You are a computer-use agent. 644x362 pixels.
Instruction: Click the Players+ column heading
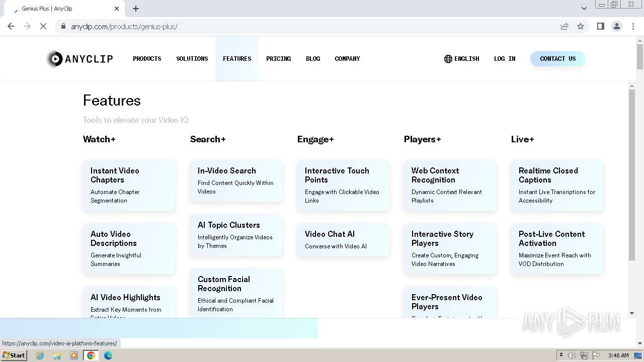(x=422, y=139)
